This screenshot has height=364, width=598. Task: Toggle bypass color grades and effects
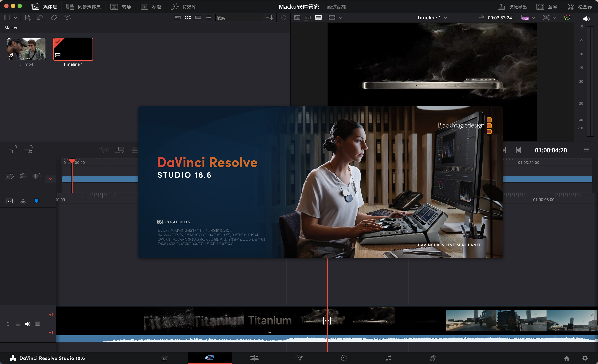(567, 18)
